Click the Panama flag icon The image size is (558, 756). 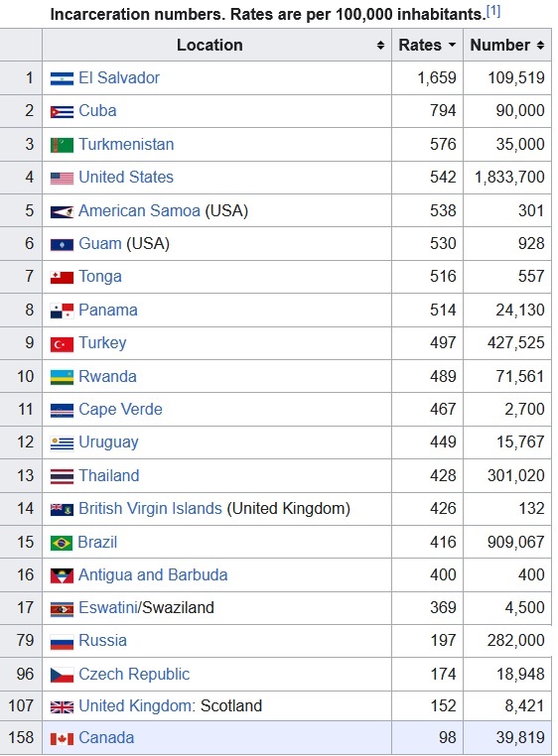pyautogui.click(x=62, y=311)
